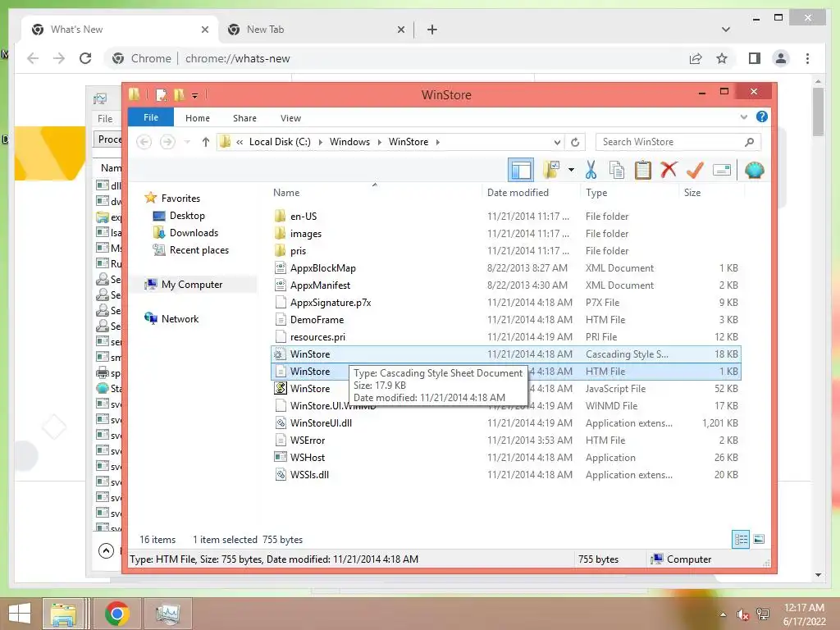Select the WSSls.dll file
Screen dimensions: 840x630
pos(505,475)
